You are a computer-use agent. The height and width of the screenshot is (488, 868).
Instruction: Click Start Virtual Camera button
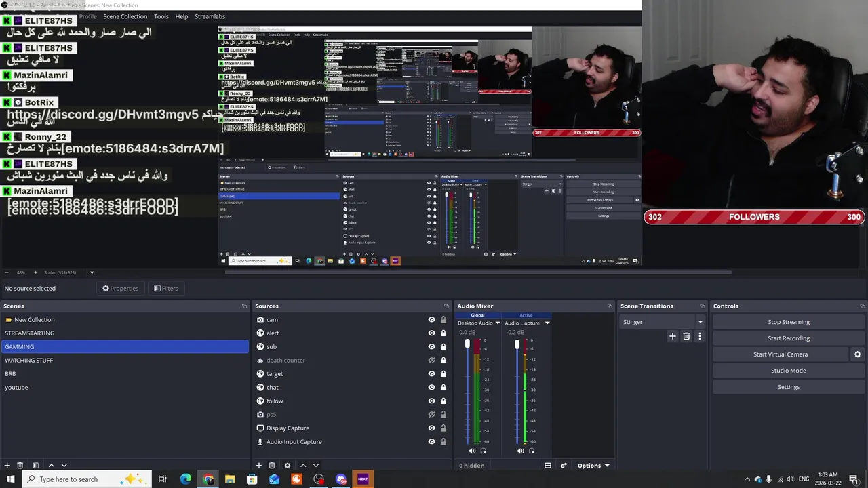[x=781, y=354]
